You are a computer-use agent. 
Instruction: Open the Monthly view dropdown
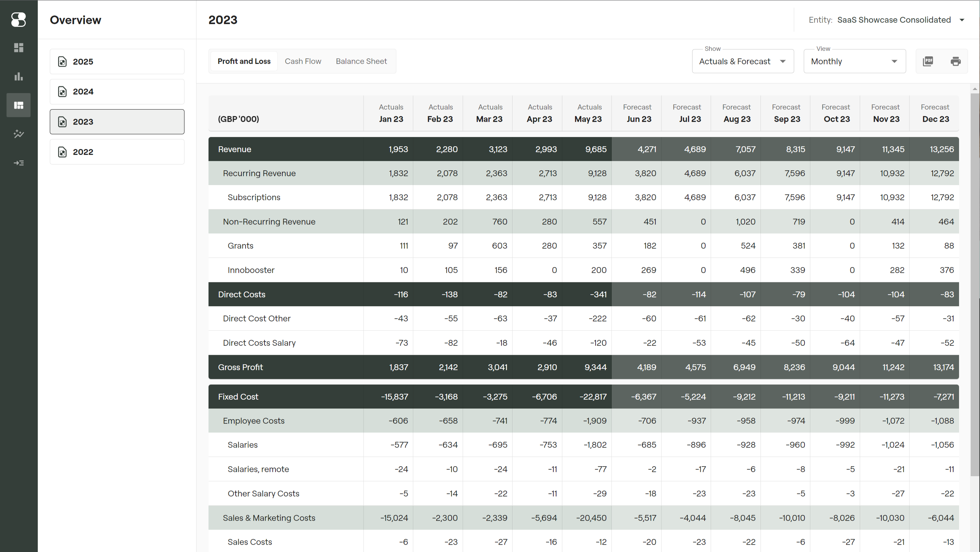[x=854, y=61]
